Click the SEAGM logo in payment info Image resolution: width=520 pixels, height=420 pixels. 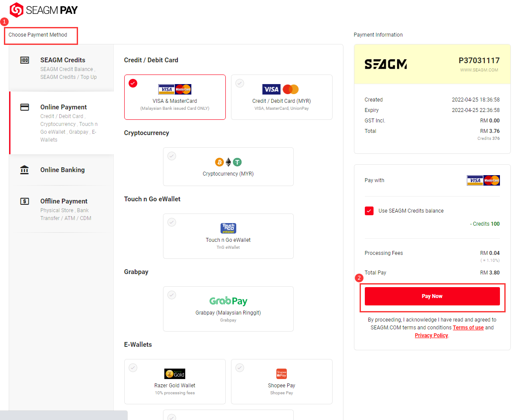tap(386, 64)
